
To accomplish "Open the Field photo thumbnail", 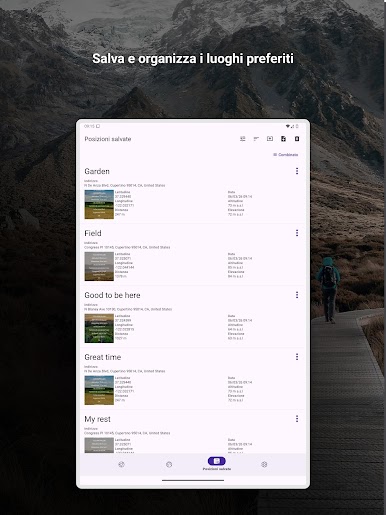I will point(99,266).
